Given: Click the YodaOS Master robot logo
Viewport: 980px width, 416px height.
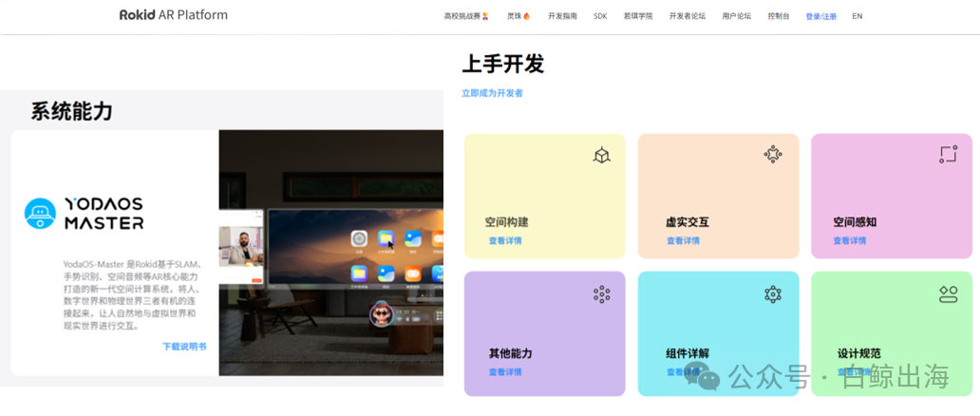Looking at the screenshot, I should pyautogui.click(x=40, y=214).
